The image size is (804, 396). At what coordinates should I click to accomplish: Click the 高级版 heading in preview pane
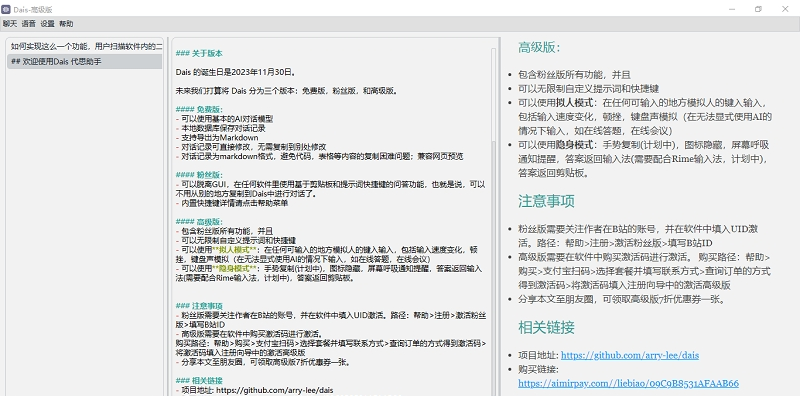click(539, 48)
